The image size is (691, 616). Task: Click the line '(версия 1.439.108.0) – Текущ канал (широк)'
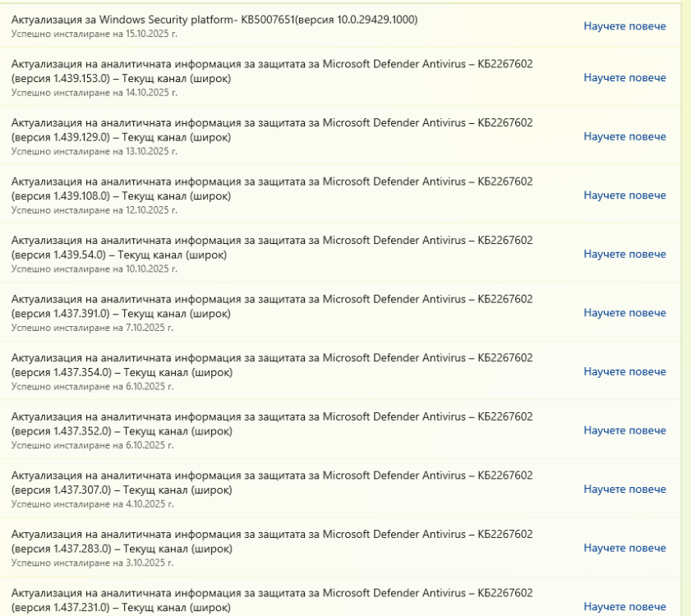click(121, 196)
